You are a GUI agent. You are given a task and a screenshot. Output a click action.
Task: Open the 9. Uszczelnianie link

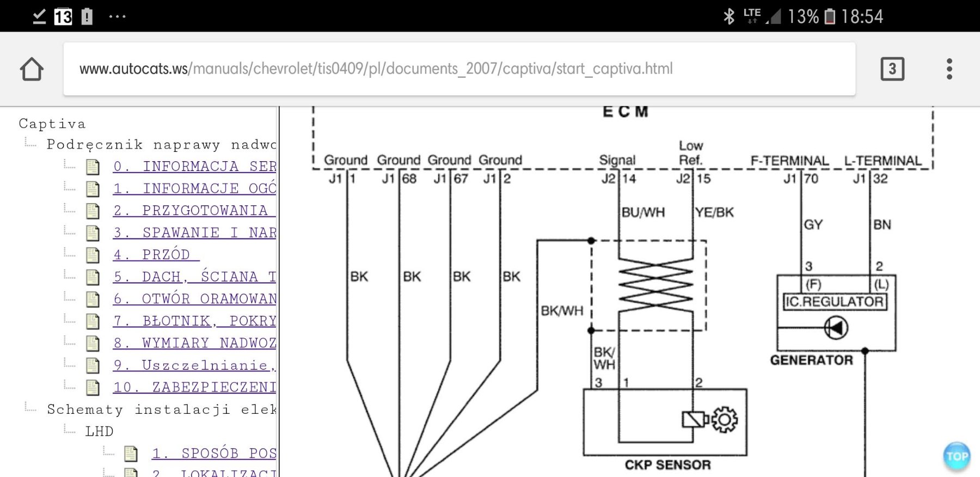click(194, 365)
